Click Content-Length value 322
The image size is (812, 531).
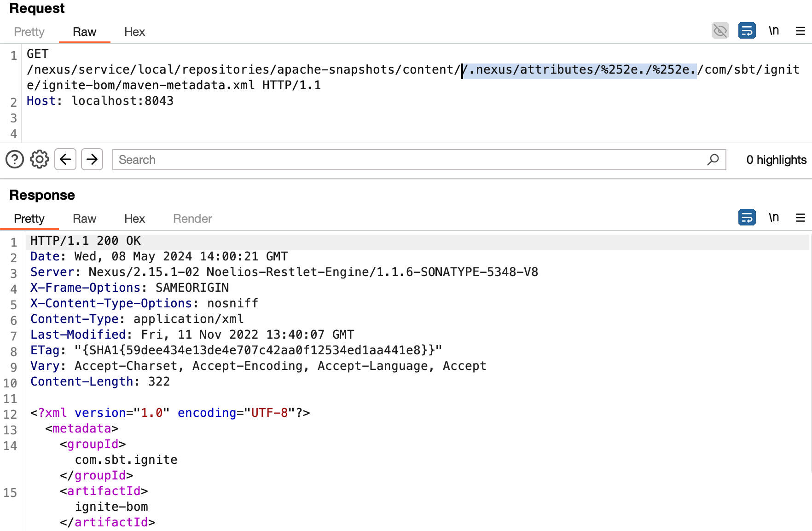coord(159,381)
